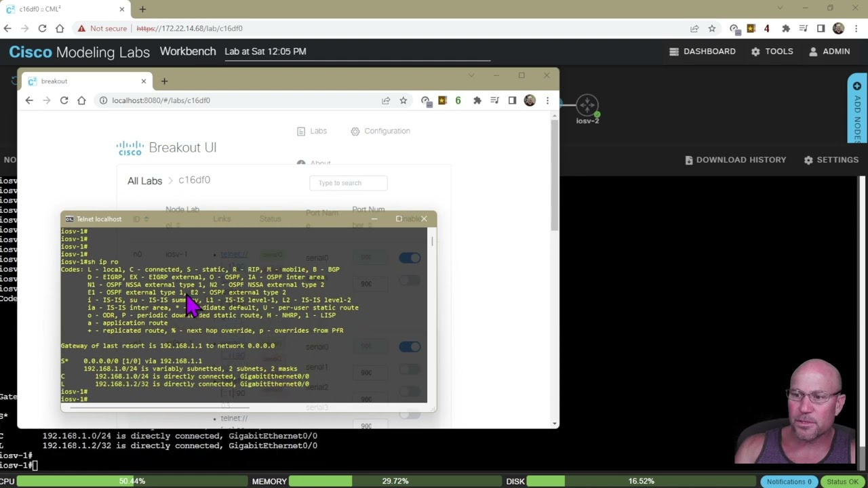The image size is (868, 488).
Task: Open Telnet localhost window system icon
Action: 69,219
